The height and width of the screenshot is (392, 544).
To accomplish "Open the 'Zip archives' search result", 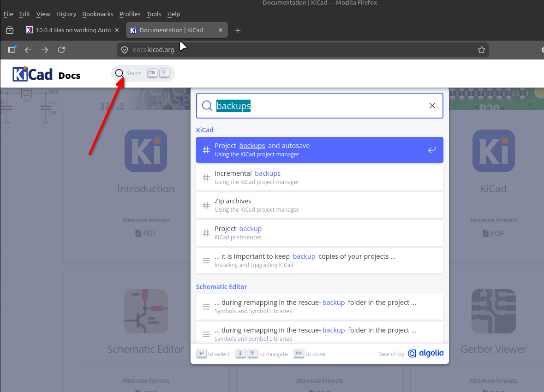I will click(320, 205).
